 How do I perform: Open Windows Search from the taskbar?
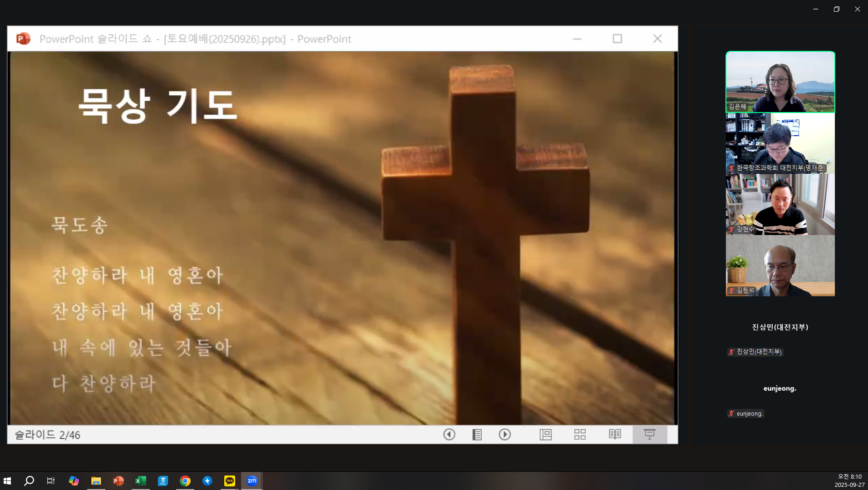29,480
